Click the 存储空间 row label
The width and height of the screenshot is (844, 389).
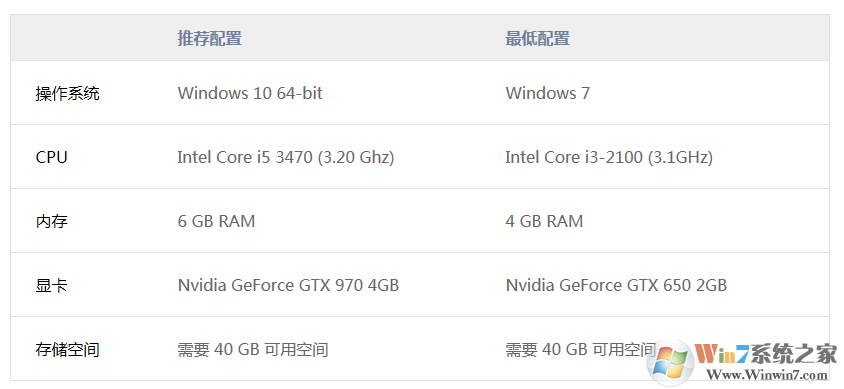(68, 350)
